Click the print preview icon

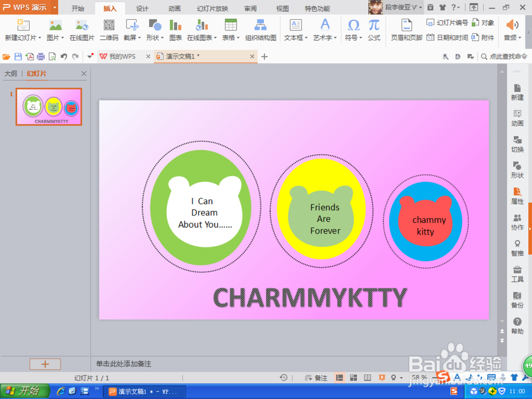(52, 57)
